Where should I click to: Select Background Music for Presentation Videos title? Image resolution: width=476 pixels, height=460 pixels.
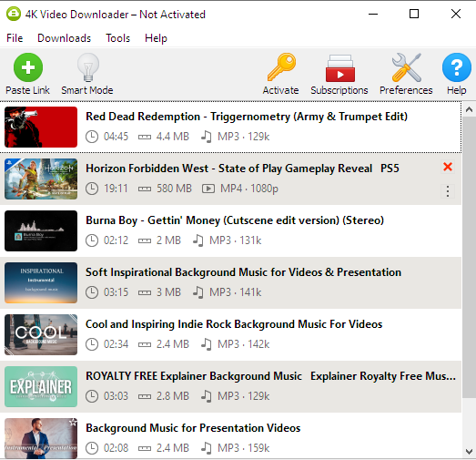[x=193, y=428]
